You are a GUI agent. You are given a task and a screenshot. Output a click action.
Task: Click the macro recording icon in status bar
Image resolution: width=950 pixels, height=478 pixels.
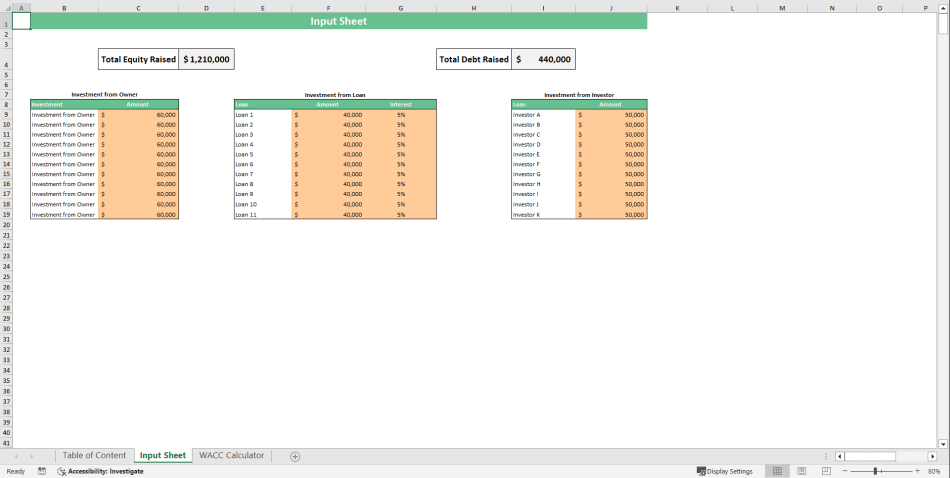42,471
